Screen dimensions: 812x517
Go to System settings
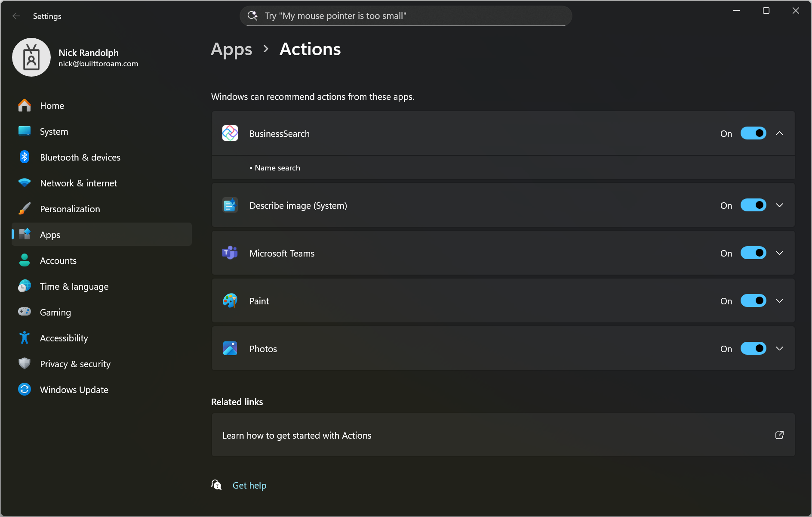pos(101,131)
